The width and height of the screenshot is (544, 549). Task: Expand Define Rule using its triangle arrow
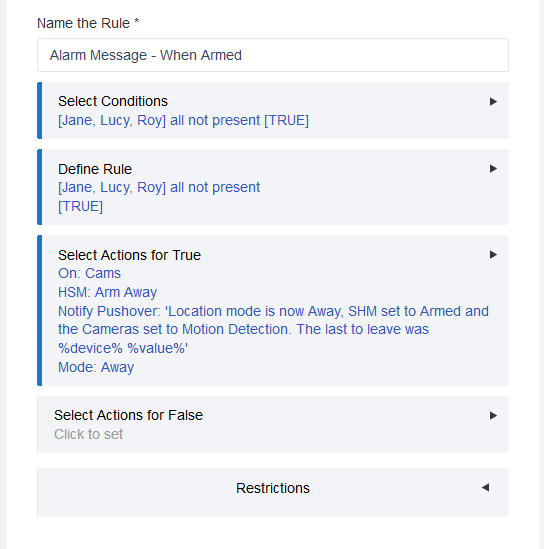click(493, 169)
